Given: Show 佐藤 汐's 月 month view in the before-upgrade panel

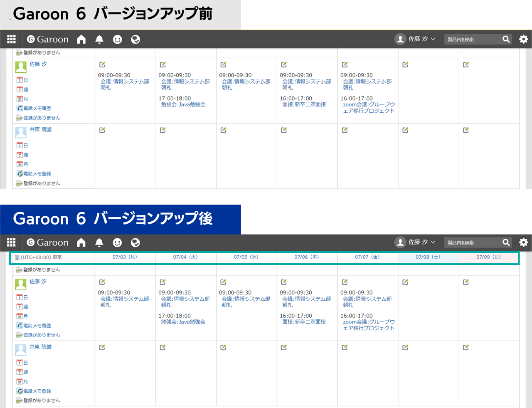Looking at the screenshot, I should click(22, 99).
